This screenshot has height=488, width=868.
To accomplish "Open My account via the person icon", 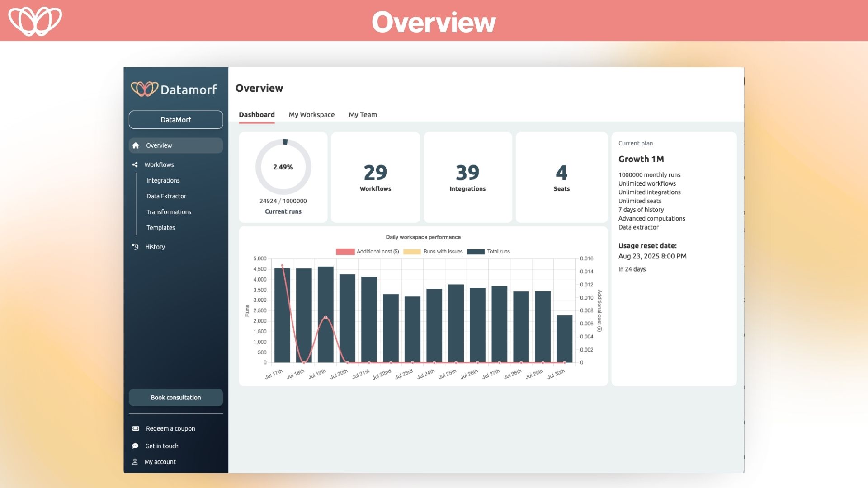I will [x=135, y=461].
